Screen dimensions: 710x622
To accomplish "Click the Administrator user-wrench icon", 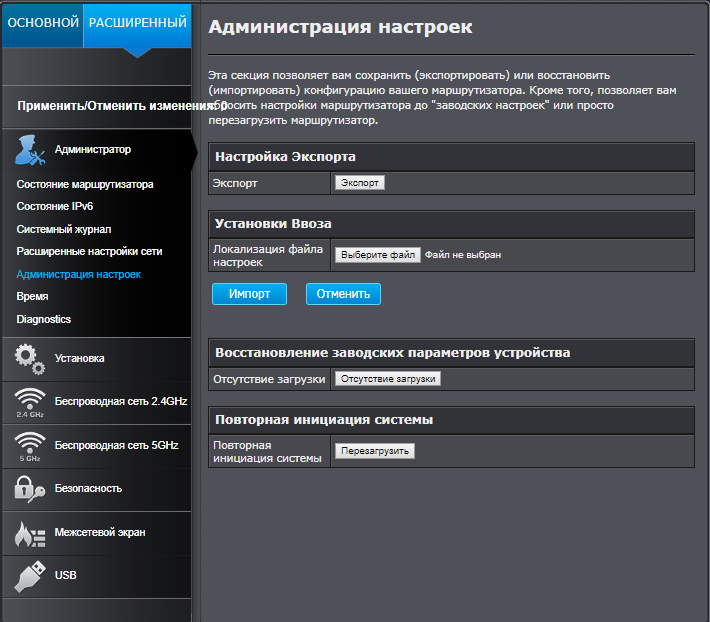I will click(x=29, y=150).
